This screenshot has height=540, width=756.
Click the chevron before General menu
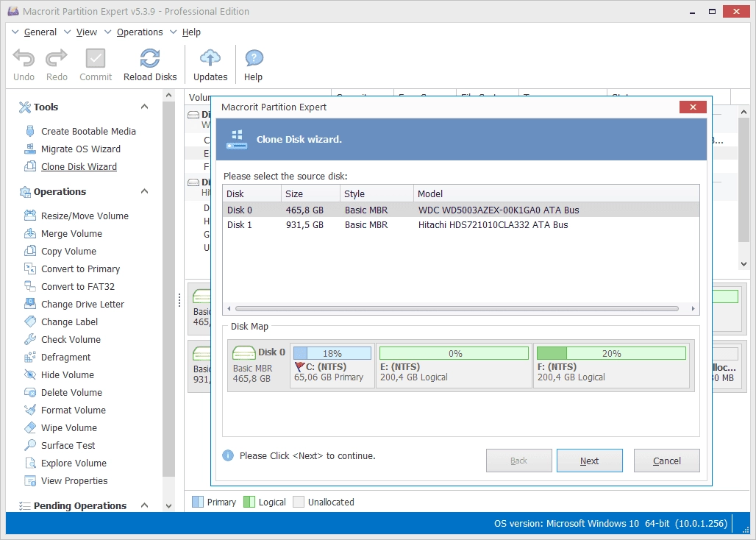(x=15, y=32)
